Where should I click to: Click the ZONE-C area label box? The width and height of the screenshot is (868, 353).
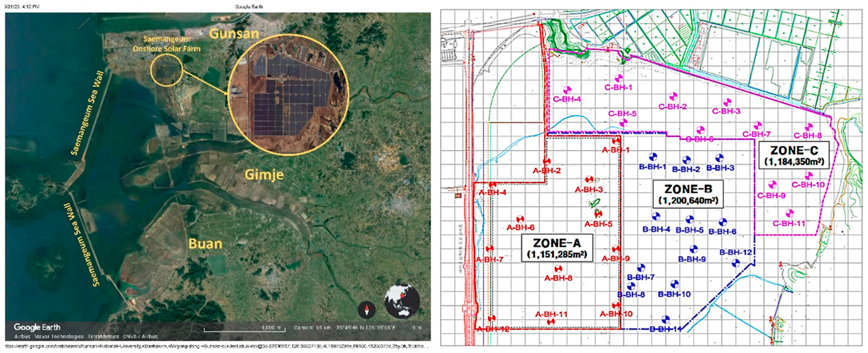pos(794,155)
